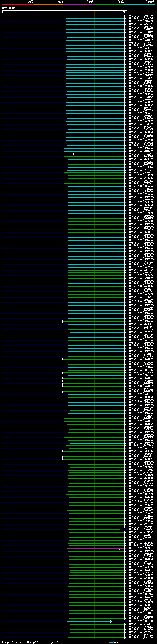
Task: Select the UniRef100_Q75DJ1 label
Action: click(x=141, y=489)
